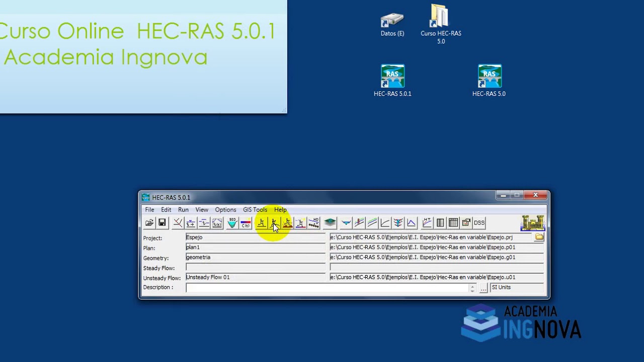Screen dimensions: 644x362
Task: Open the Run menu
Action: point(183,210)
